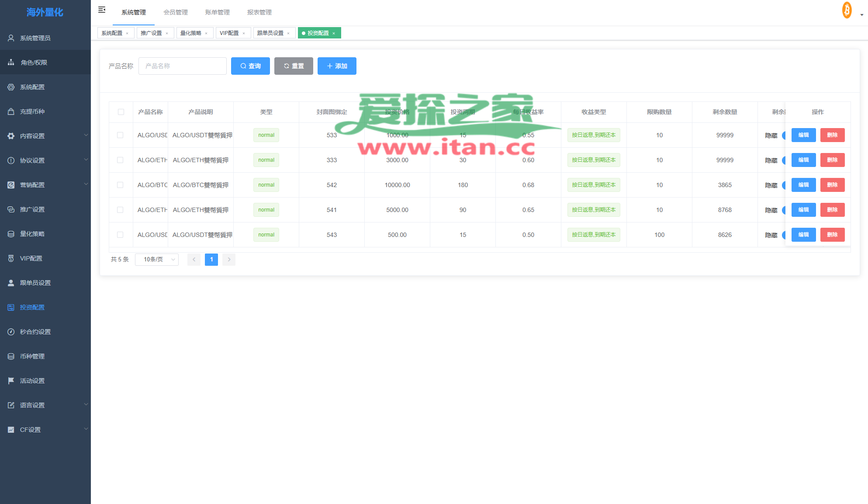Switch to the 报表管理 top tab

pos(259,12)
